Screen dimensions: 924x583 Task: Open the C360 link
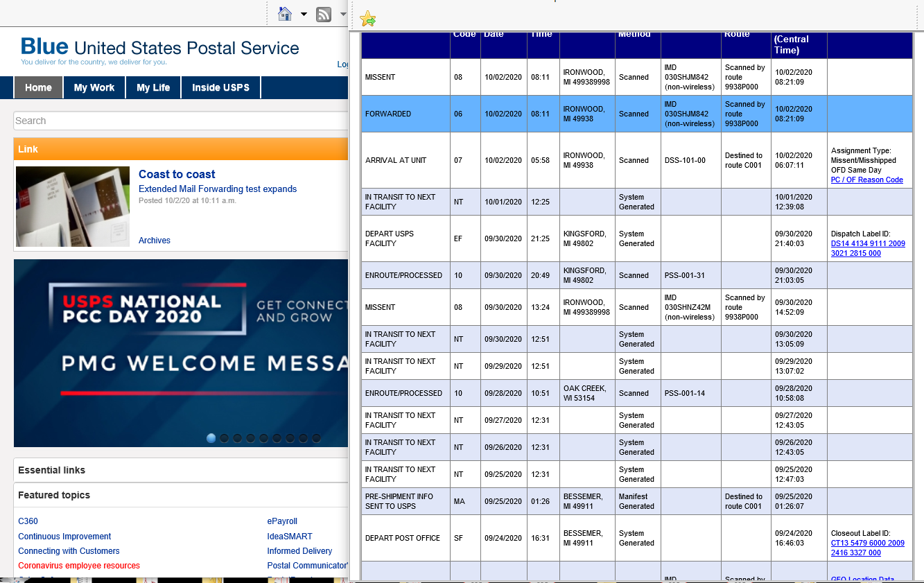28,521
